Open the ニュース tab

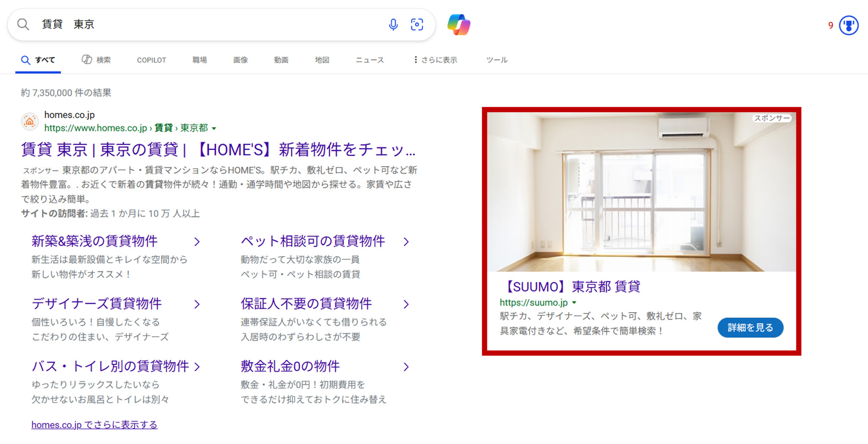370,60
